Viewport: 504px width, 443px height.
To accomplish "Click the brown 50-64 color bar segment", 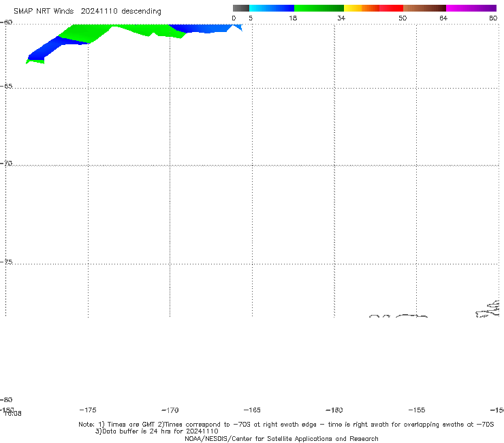I will [x=424, y=8].
